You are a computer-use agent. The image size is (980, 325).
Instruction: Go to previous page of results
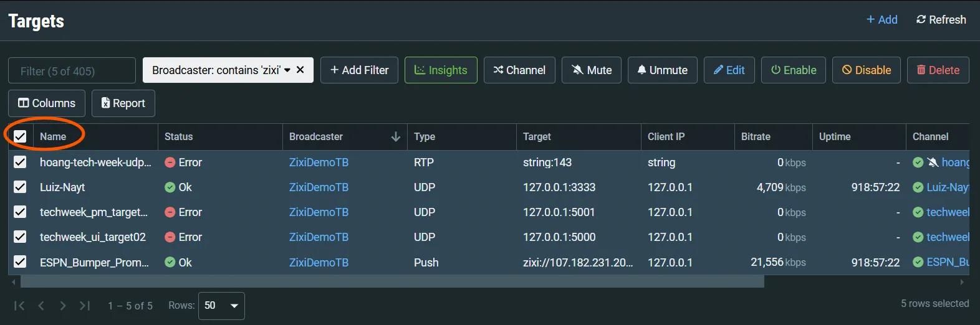pyautogui.click(x=41, y=306)
